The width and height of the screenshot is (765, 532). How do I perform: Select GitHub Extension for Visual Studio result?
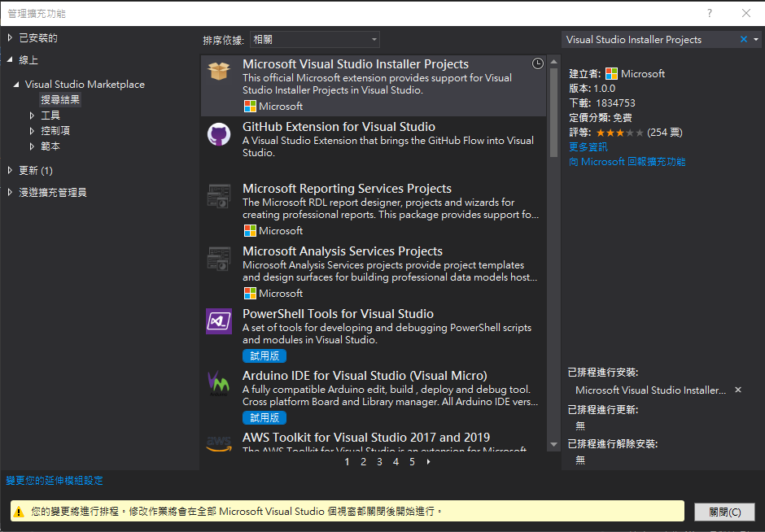pos(374,148)
